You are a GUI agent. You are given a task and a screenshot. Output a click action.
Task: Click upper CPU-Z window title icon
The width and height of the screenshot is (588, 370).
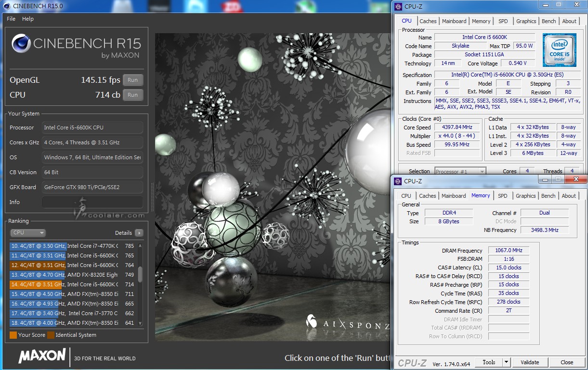coord(398,6)
